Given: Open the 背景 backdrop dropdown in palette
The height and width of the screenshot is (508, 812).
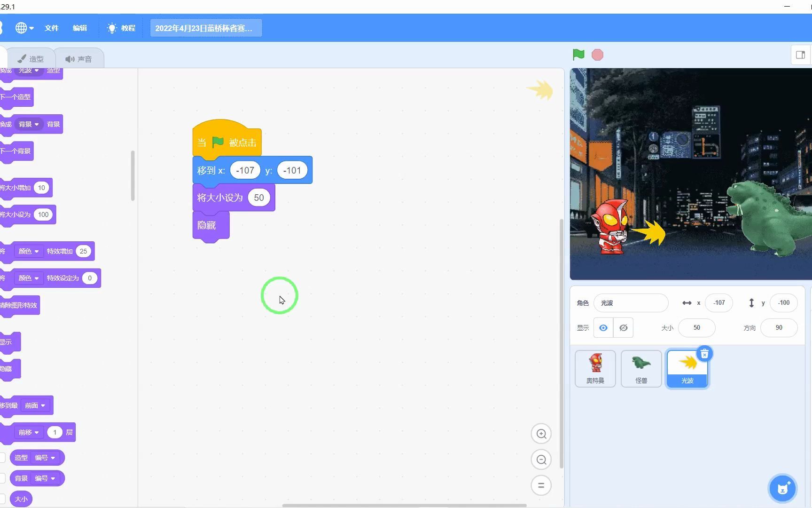Looking at the screenshot, I should tap(29, 124).
